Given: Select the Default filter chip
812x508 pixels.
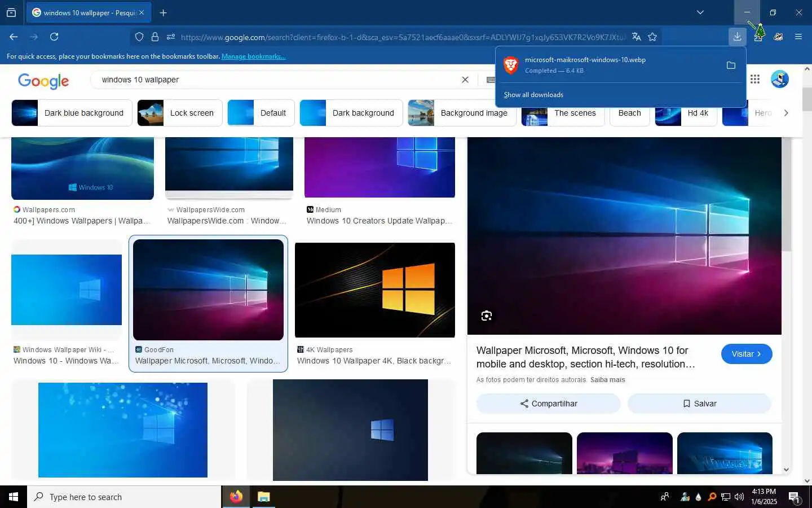Looking at the screenshot, I should pos(261,113).
